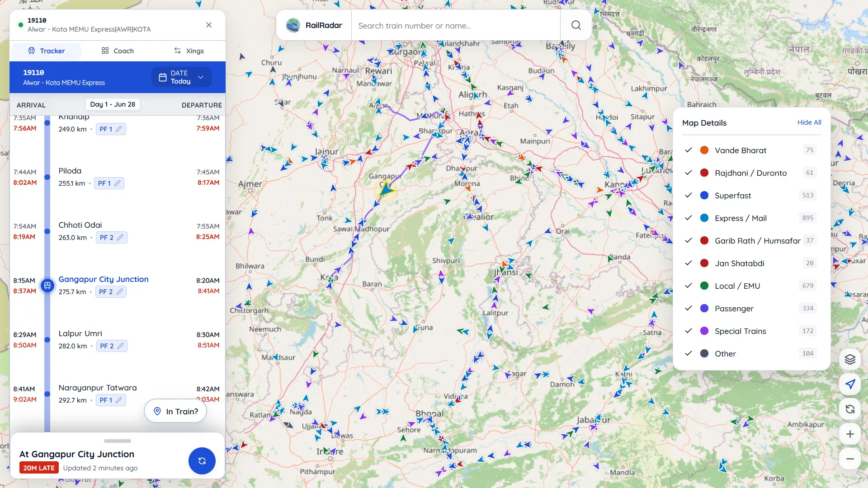This screenshot has height=488, width=868.
Task: Click the Express / Mail count 895
Action: pyautogui.click(x=808, y=218)
